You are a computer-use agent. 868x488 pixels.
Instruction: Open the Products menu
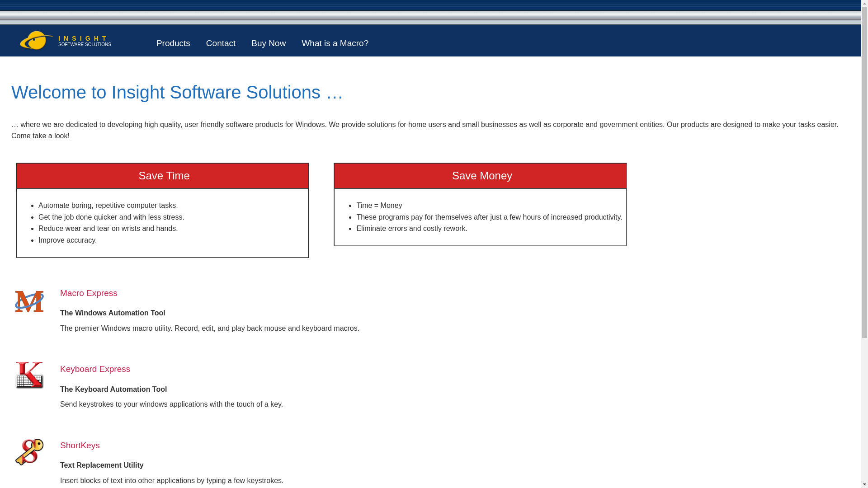tap(173, 43)
